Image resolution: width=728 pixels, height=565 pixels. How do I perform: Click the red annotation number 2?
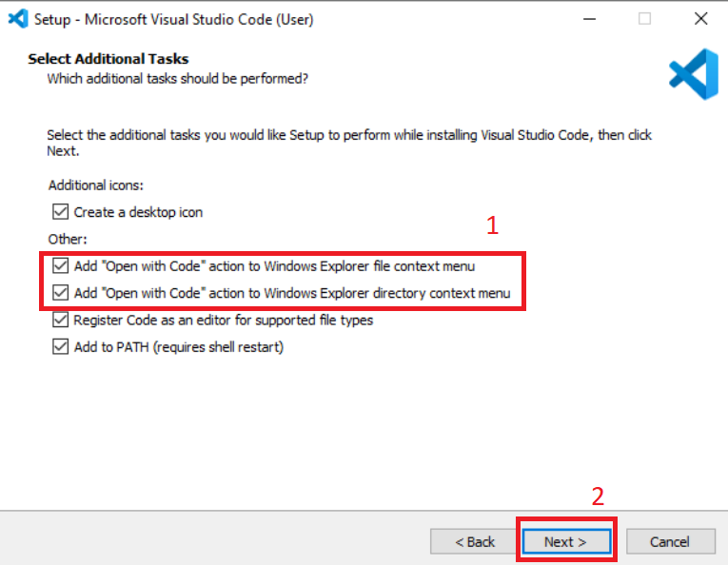598,497
